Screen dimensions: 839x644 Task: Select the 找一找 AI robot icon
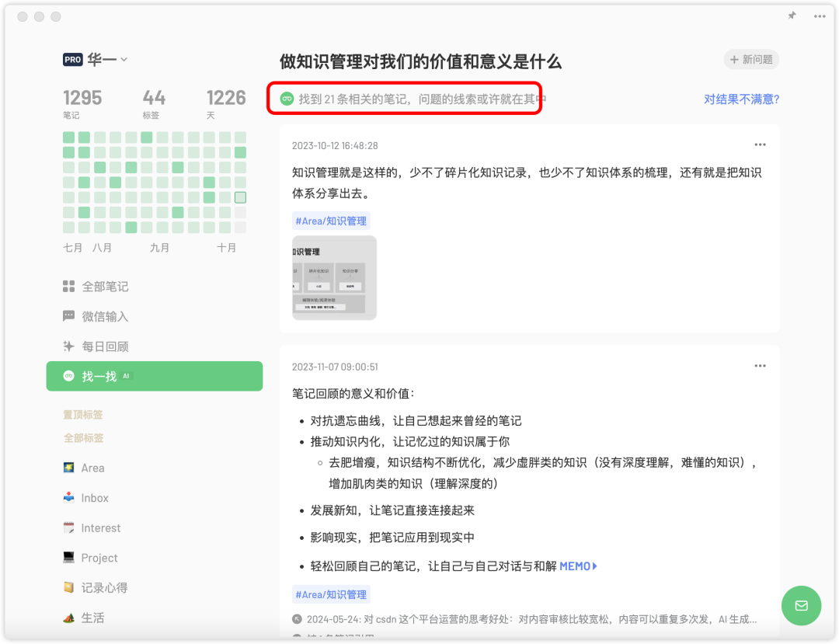tap(71, 376)
